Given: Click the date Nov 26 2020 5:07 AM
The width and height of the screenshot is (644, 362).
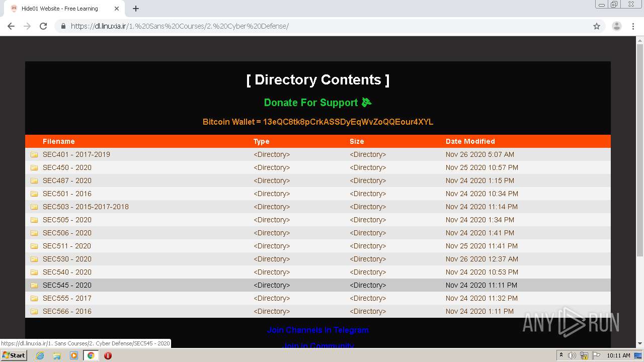Looking at the screenshot, I should pos(480,154).
